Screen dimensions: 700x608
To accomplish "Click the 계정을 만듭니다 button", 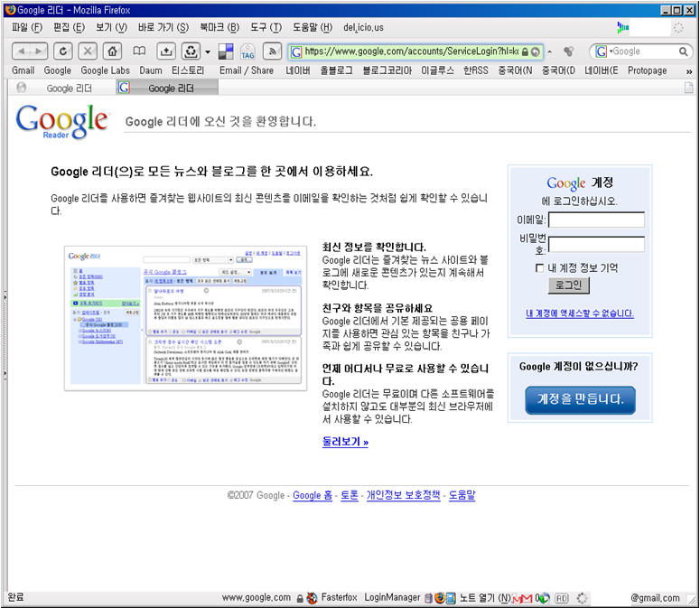I will click(x=580, y=400).
